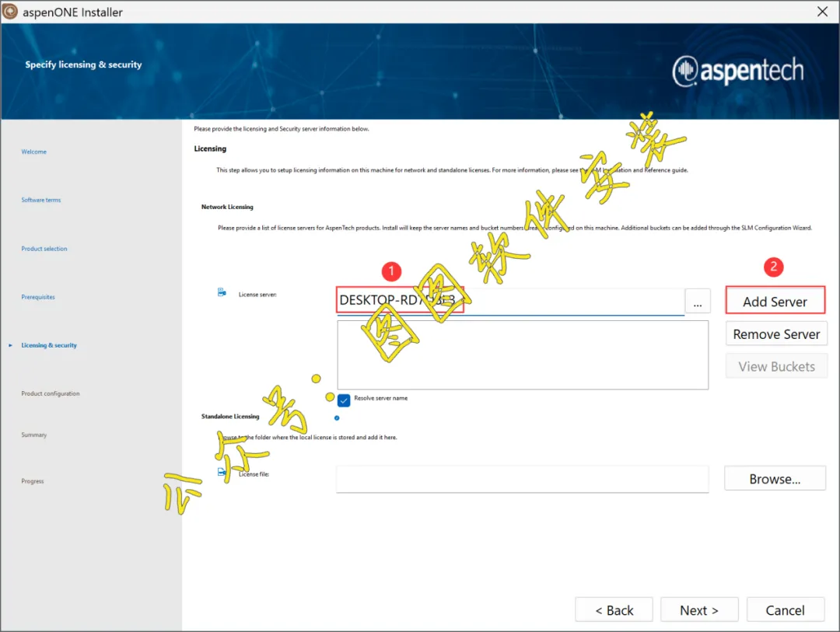The image size is (840, 632).
Task: Select the Licensing & security step
Action: [x=49, y=345]
